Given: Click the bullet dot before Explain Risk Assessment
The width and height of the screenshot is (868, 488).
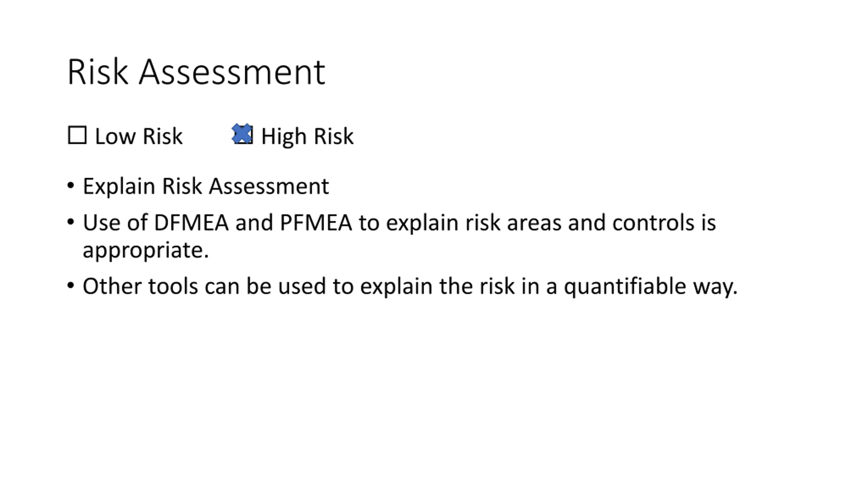Looking at the screenshot, I should (71, 185).
